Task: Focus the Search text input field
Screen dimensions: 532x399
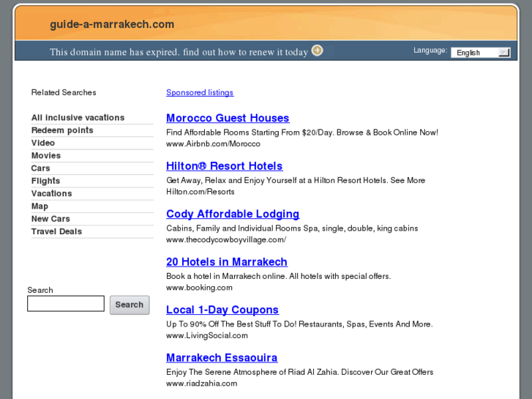Action: point(66,303)
